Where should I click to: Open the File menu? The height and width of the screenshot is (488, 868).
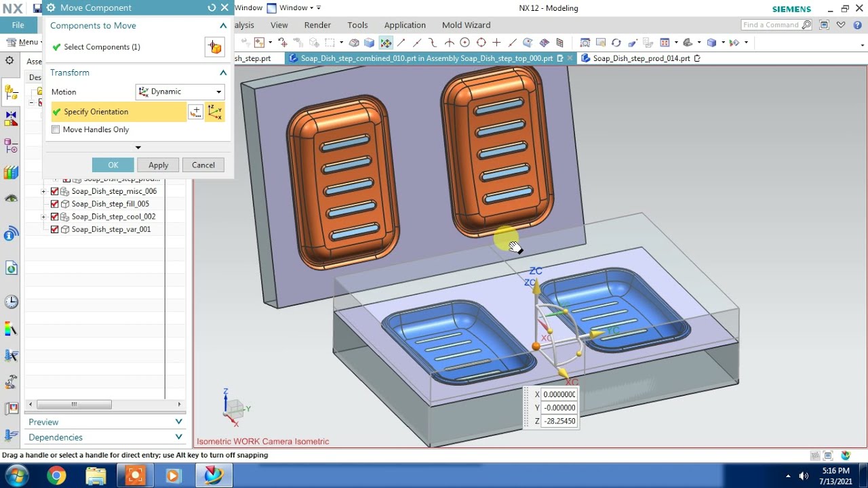18,25
